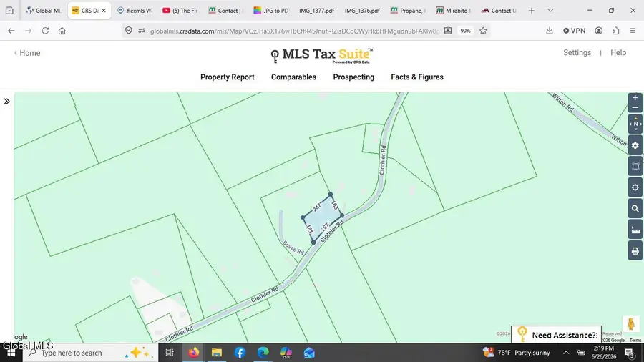
Task: Open Microsoft Edge from the taskbar
Action: [x=263, y=353]
